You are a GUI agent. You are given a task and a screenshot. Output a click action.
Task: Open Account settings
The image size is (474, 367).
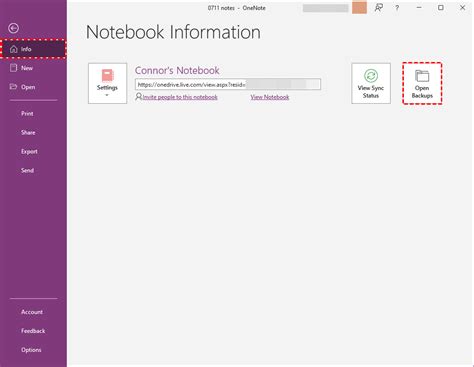point(33,312)
